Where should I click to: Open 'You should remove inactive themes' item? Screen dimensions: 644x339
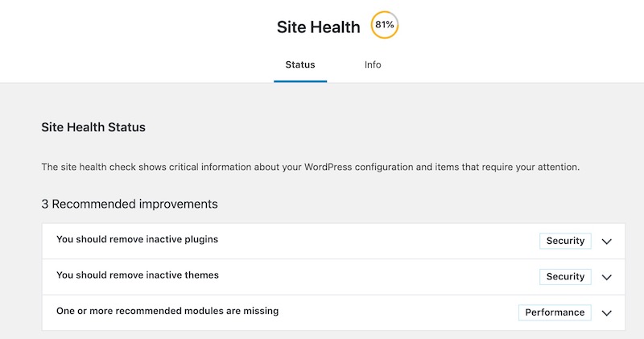[x=138, y=275]
